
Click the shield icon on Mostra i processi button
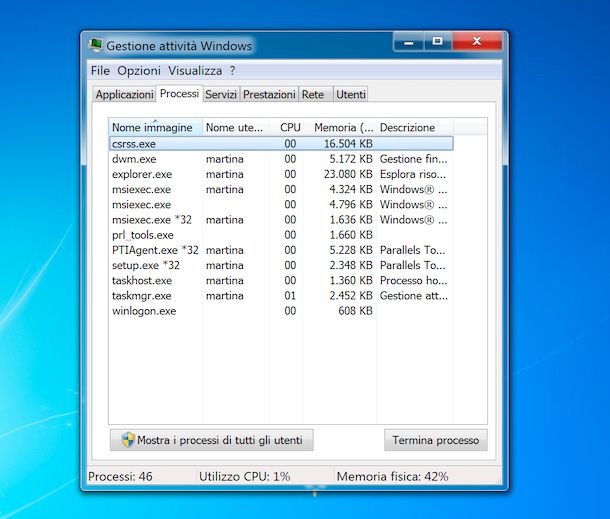(x=128, y=440)
